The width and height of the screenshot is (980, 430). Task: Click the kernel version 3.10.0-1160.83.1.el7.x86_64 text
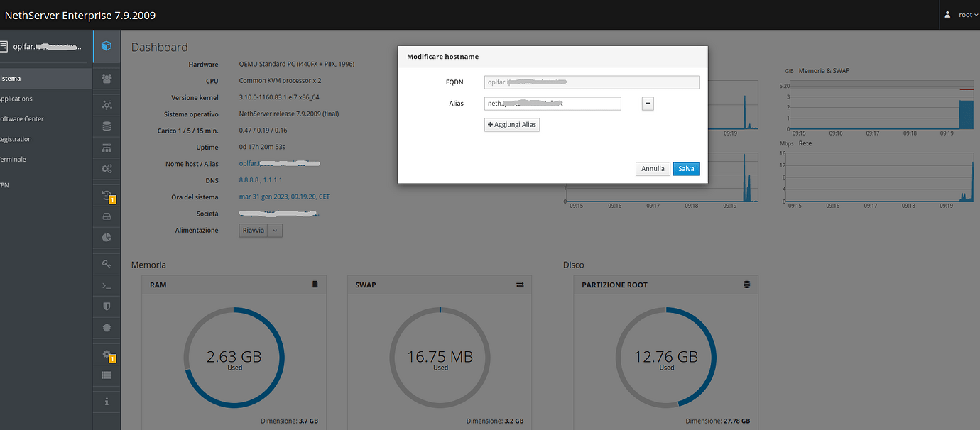tap(279, 97)
